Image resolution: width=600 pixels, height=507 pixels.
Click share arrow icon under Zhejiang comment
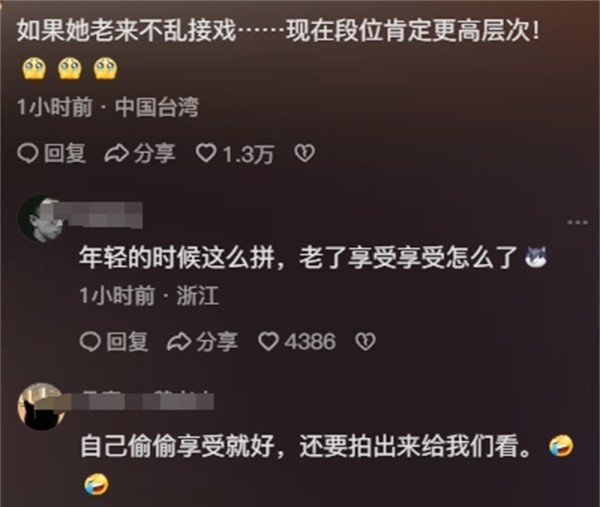pyautogui.click(x=179, y=342)
